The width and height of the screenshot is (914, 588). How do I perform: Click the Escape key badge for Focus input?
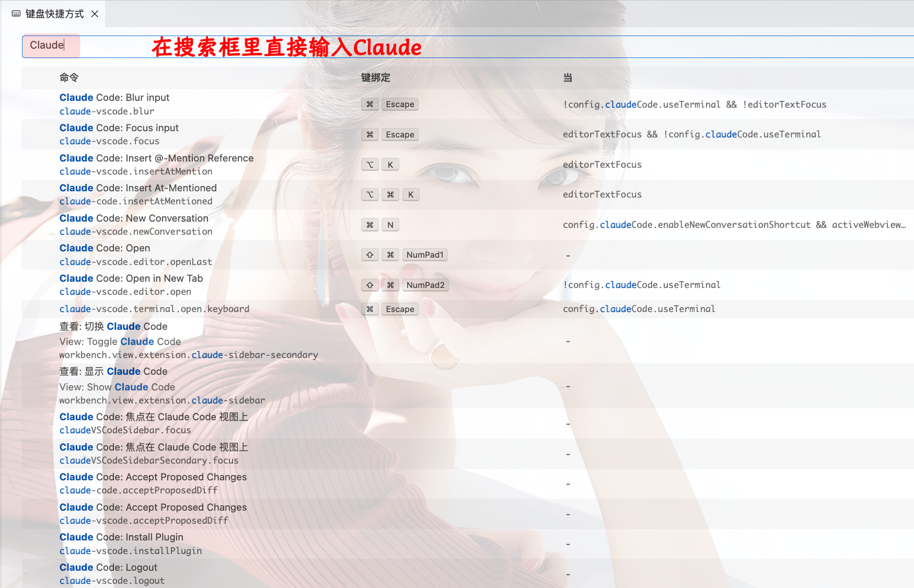[x=400, y=134]
